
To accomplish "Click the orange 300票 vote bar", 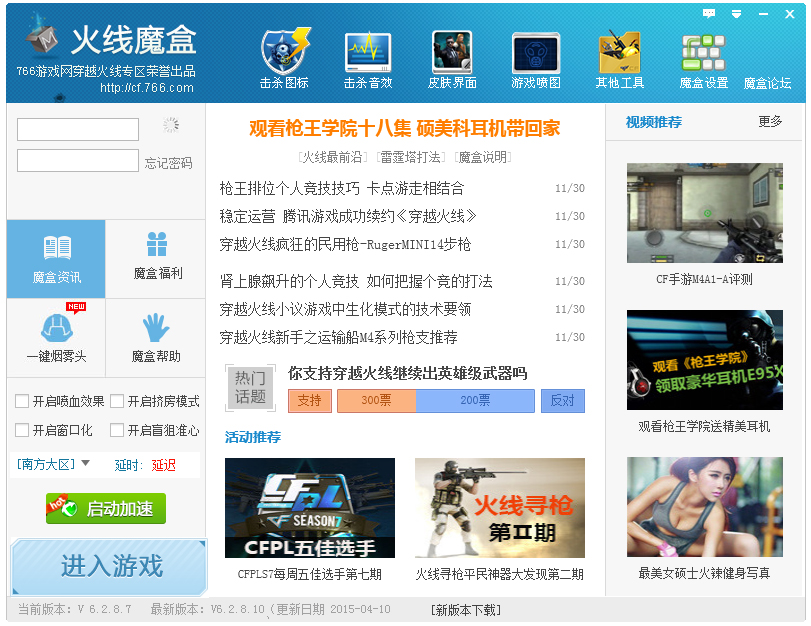I will point(376,400).
